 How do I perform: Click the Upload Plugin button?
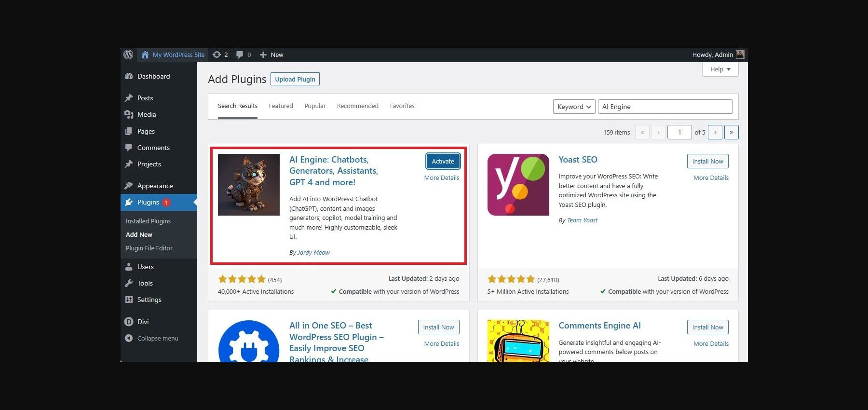tap(295, 79)
